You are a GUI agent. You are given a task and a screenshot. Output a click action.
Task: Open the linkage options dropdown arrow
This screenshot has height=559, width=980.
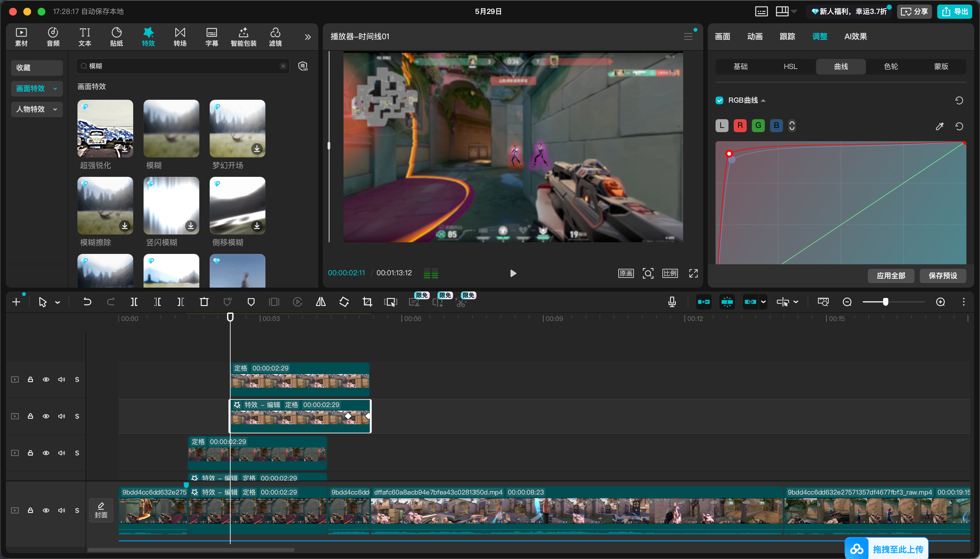click(x=763, y=302)
